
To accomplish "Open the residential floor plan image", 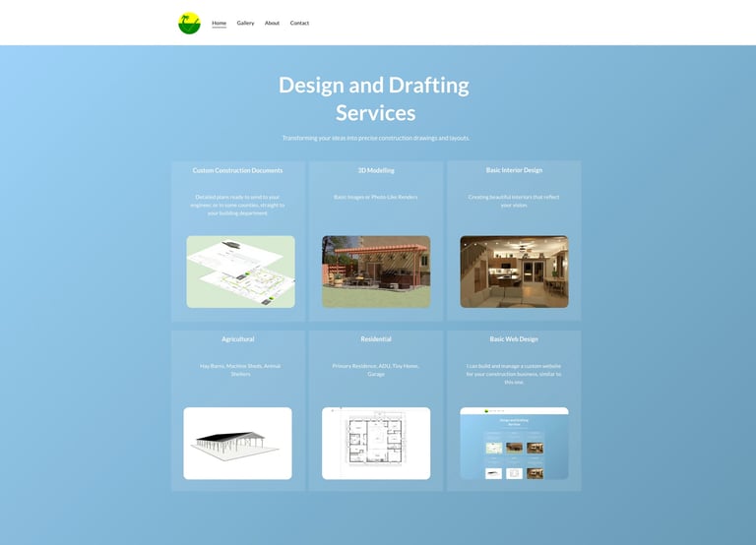I will 376,444.
